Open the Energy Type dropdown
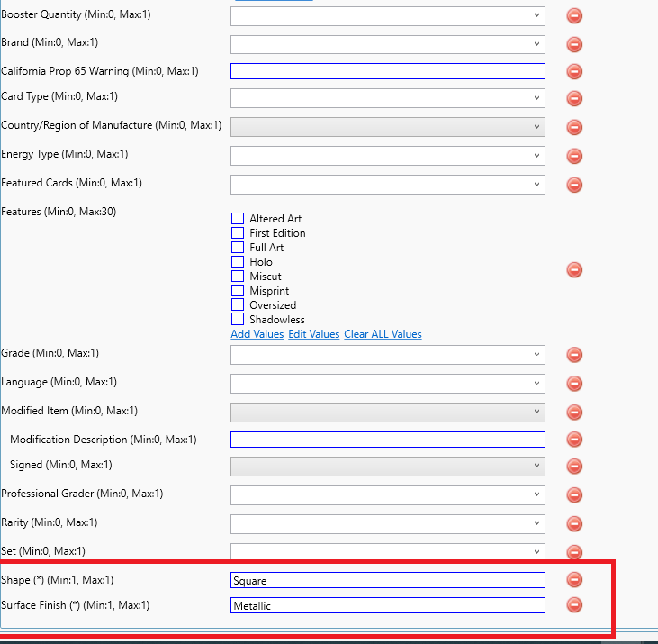Screen dimensions: 658x644 click(388, 156)
